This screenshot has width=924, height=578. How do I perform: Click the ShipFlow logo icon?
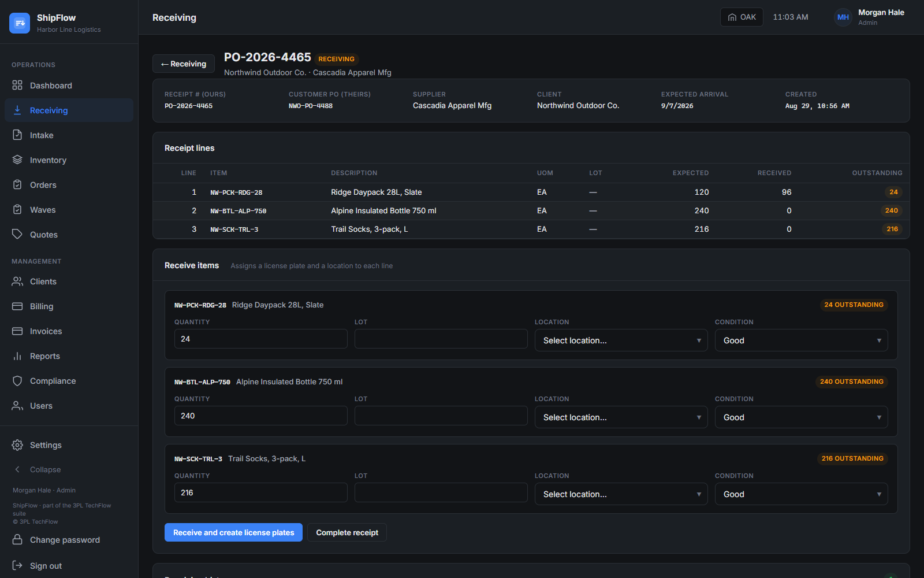(20, 23)
